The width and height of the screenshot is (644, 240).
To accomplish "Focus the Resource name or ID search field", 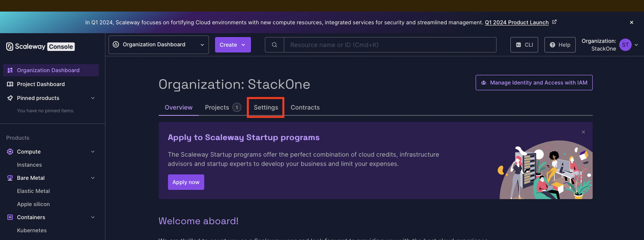I will (390, 45).
